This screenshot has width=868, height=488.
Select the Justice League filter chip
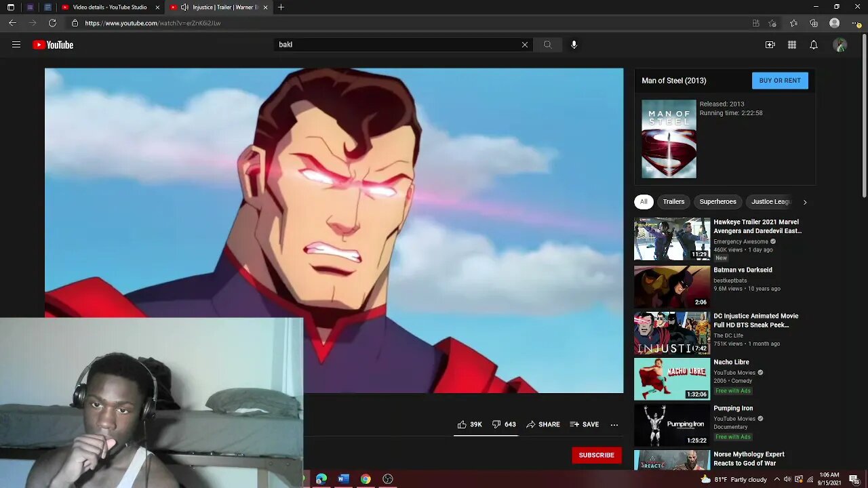(x=771, y=202)
